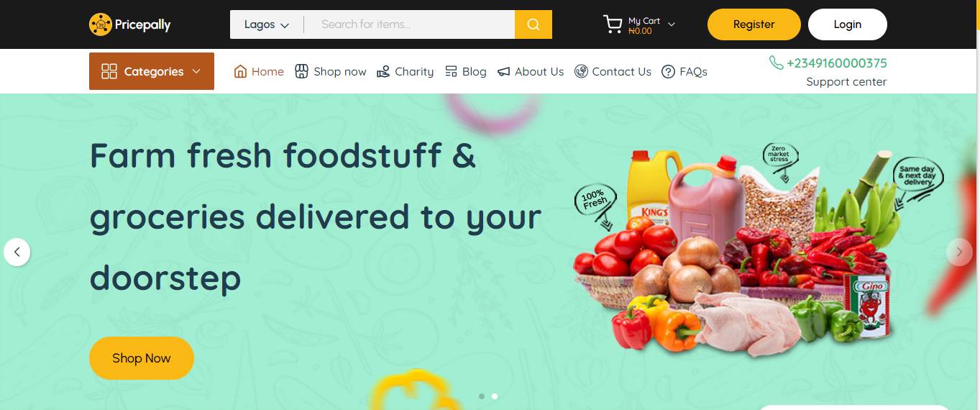This screenshot has height=410, width=980.
Task: Click the Pricepally logo
Action: pos(130,24)
